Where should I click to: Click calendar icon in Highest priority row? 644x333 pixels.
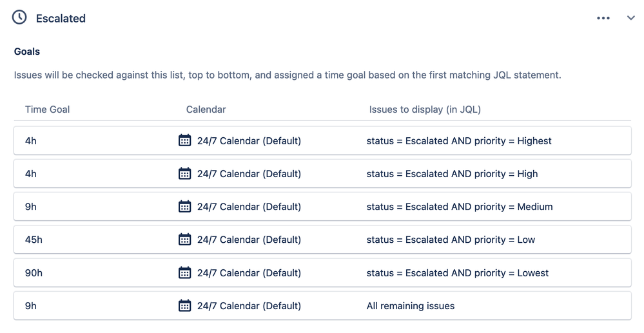tap(185, 140)
